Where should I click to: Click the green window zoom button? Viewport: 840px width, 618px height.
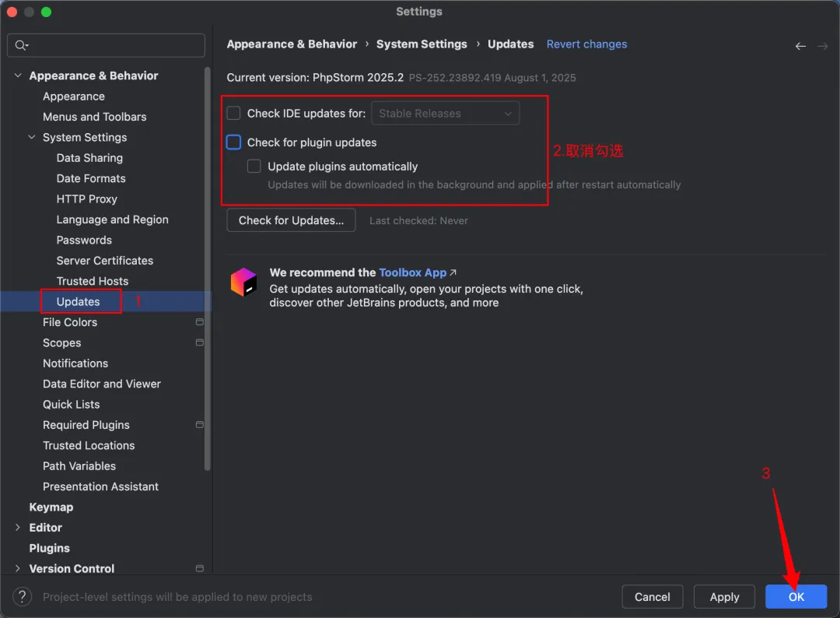(46, 12)
